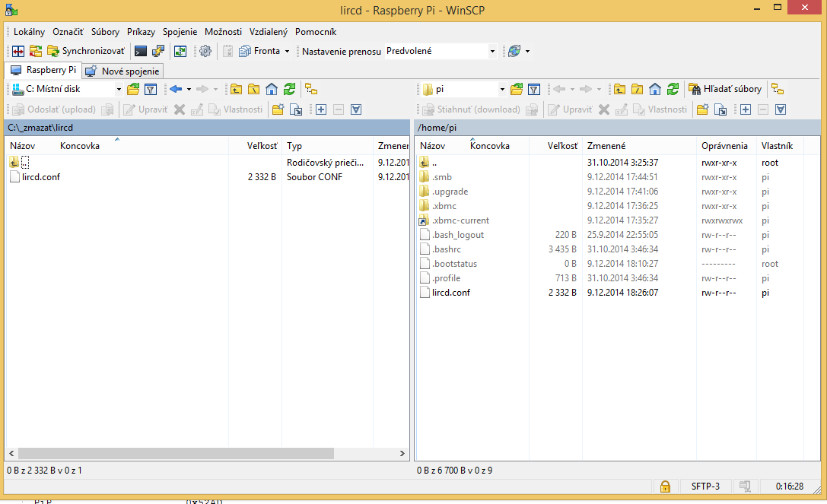Image resolution: width=827 pixels, height=504 pixels.
Task: Click local panel open directory icon
Action: (x=133, y=89)
